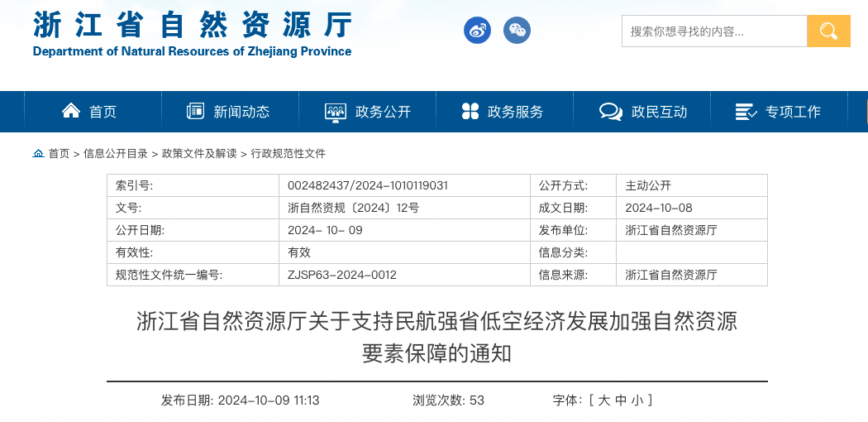This screenshot has width=868, height=422.
Task: Click the Weibo icon in header
Action: coord(477,31)
